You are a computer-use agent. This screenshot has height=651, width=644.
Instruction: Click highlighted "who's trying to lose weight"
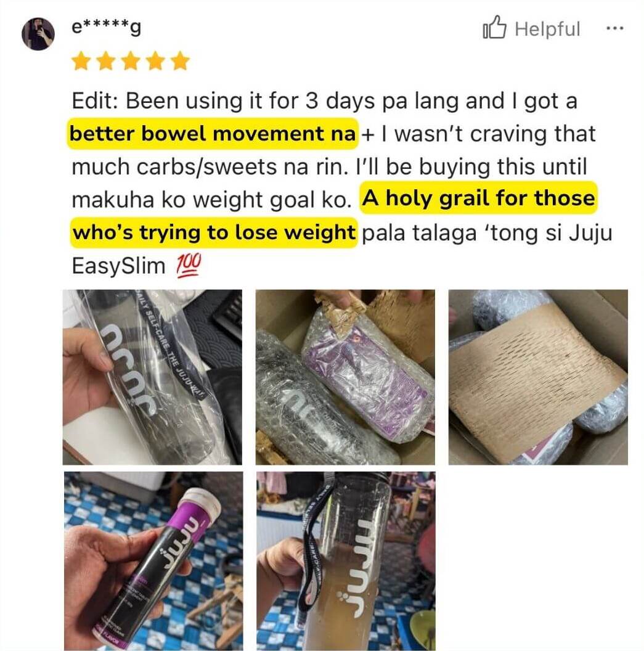[x=214, y=232]
